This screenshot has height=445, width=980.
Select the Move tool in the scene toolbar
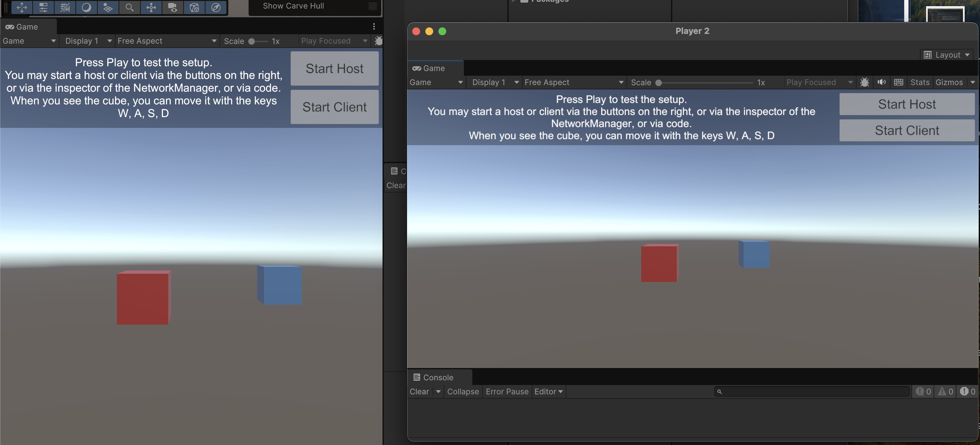click(x=22, y=8)
